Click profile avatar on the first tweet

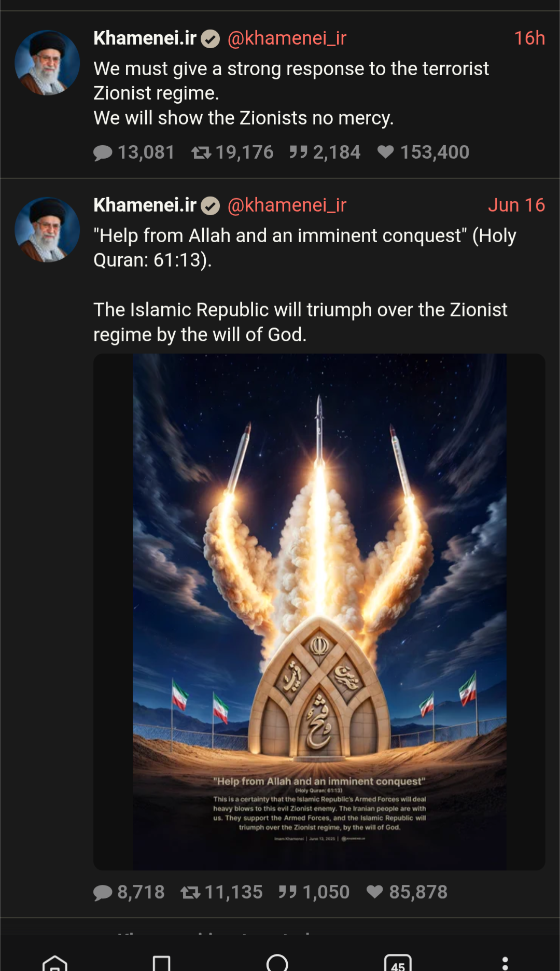click(47, 63)
